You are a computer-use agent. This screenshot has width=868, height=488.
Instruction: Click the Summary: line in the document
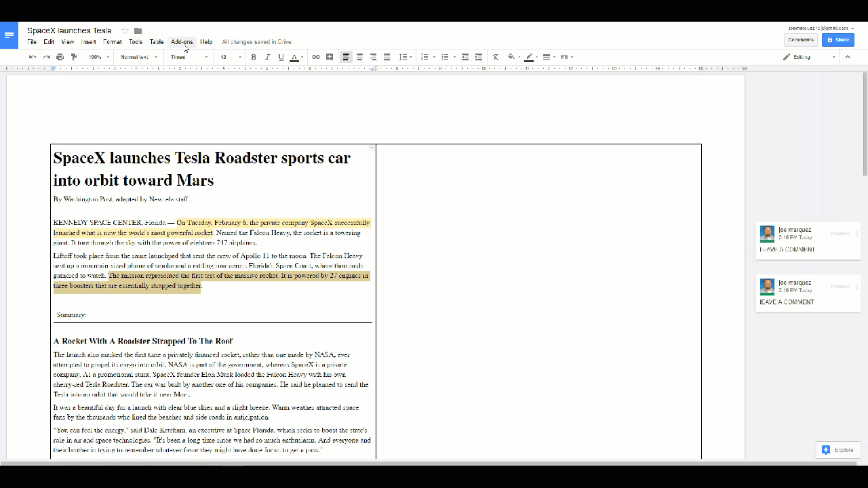click(x=71, y=315)
